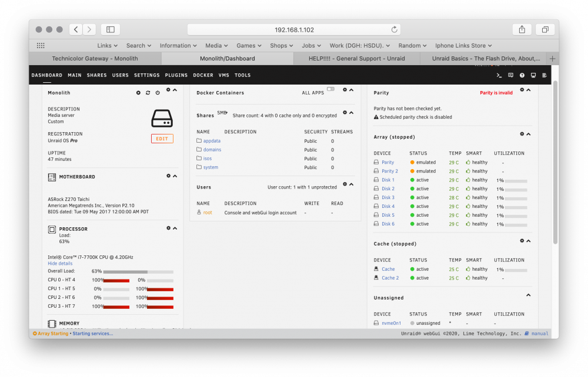This screenshot has height=377, width=588.
Task: Reload the page with the refresh icon
Action: point(394,29)
